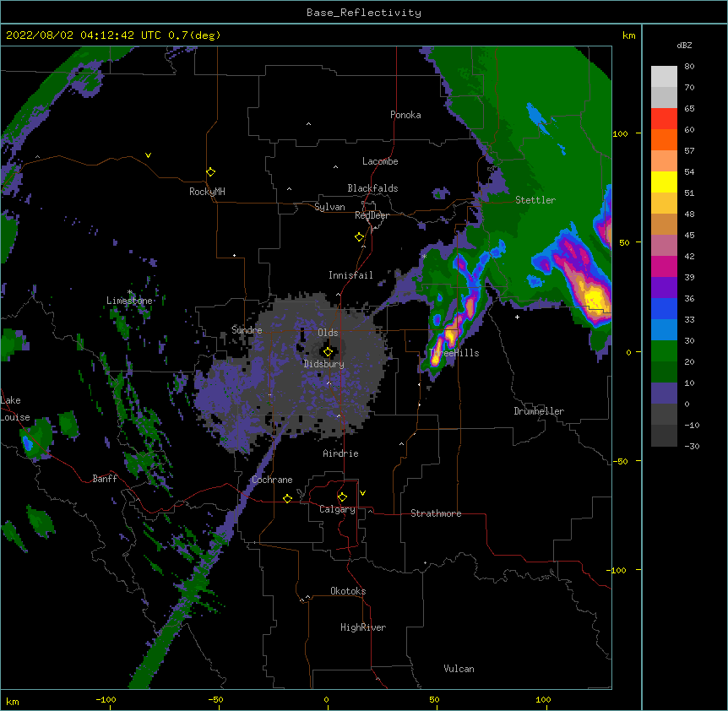Click the Limestone label
728x711 pixels.
[129, 301]
